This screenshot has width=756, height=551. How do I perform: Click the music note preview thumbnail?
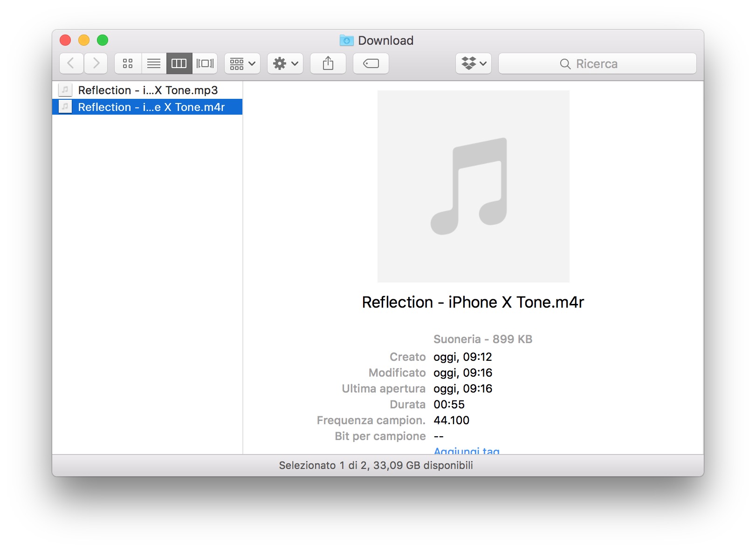tap(473, 186)
